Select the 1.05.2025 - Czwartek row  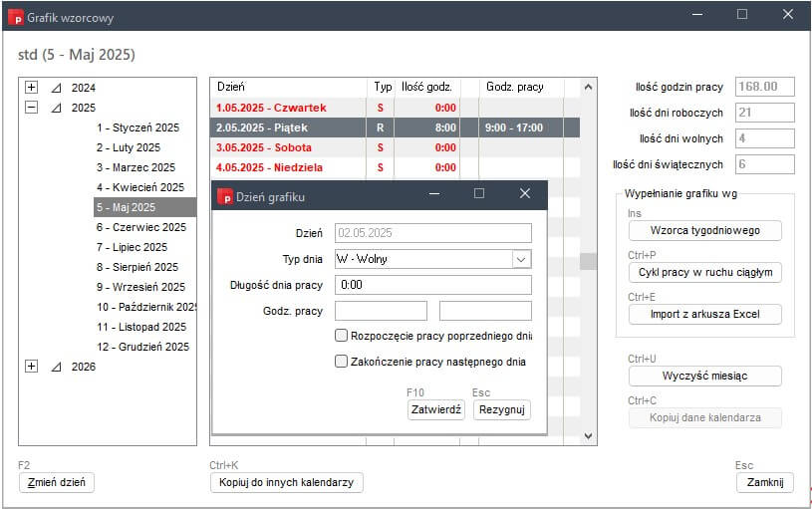270,108
